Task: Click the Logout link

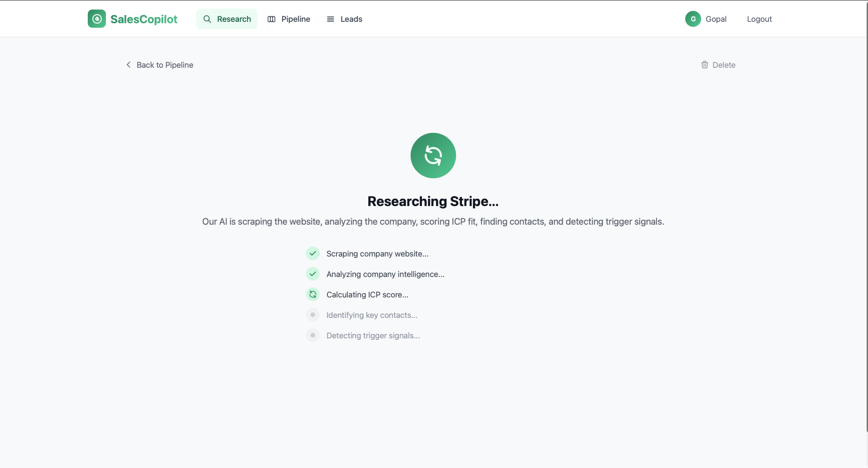Action: pyautogui.click(x=759, y=19)
